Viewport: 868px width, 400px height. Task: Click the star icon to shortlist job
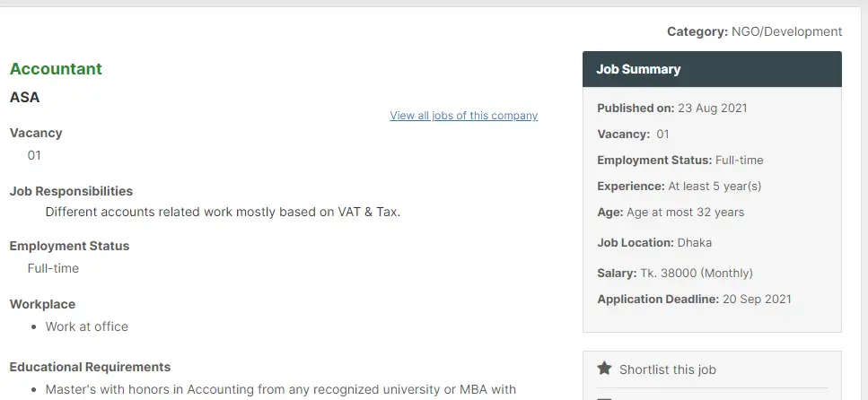coord(604,369)
